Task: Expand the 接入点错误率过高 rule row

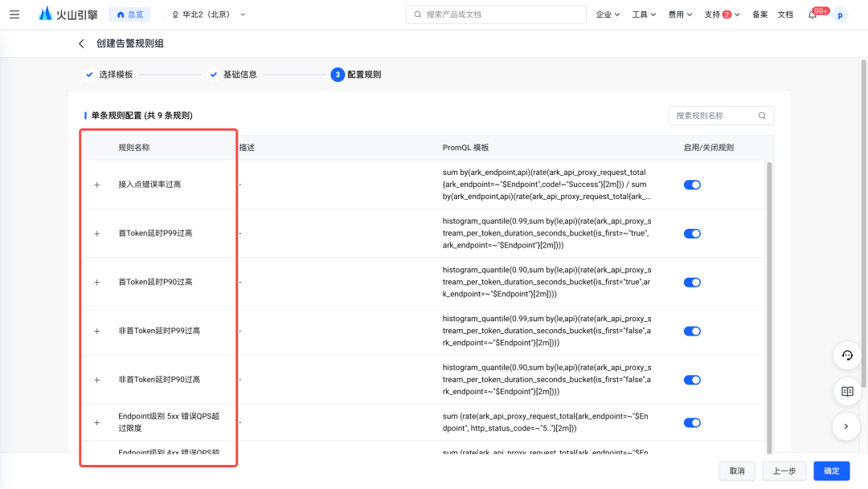Action: (97, 185)
